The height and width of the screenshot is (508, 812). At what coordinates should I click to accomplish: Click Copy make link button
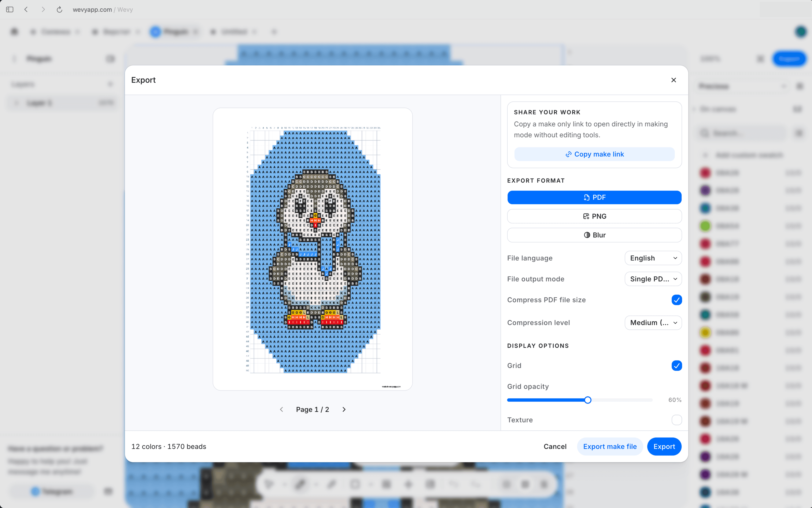(594, 154)
